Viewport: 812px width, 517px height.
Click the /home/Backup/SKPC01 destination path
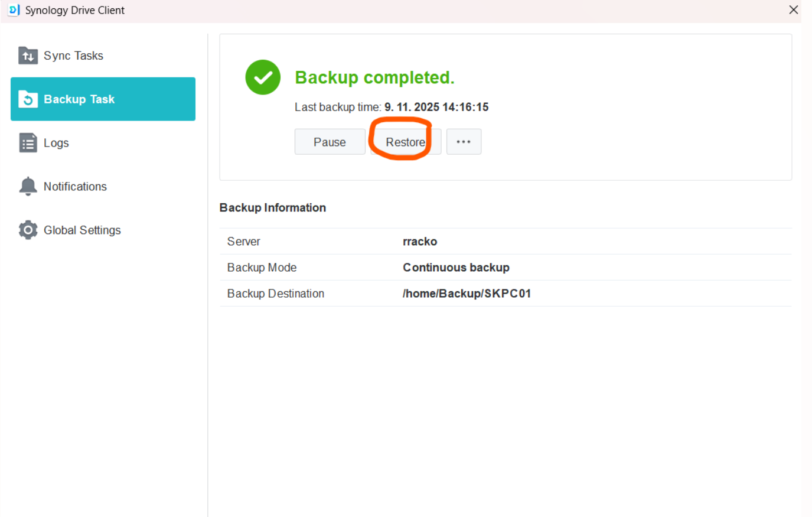click(x=467, y=294)
